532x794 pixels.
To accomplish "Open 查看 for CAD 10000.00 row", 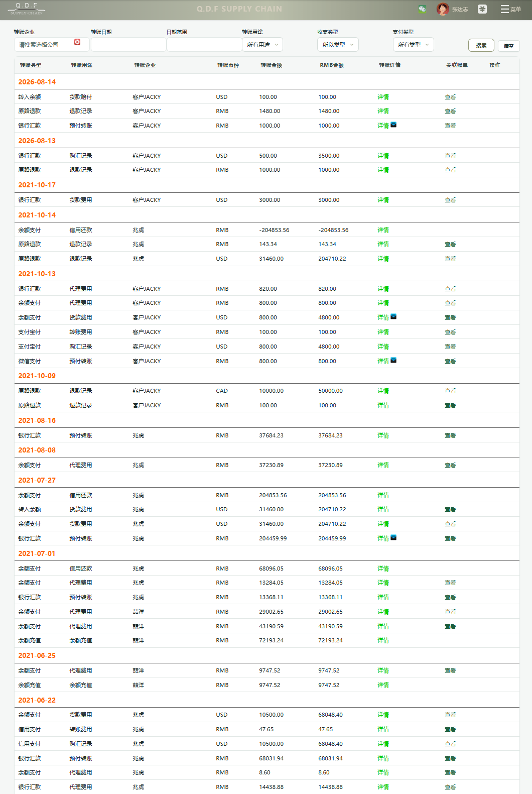I will [450, 391].
